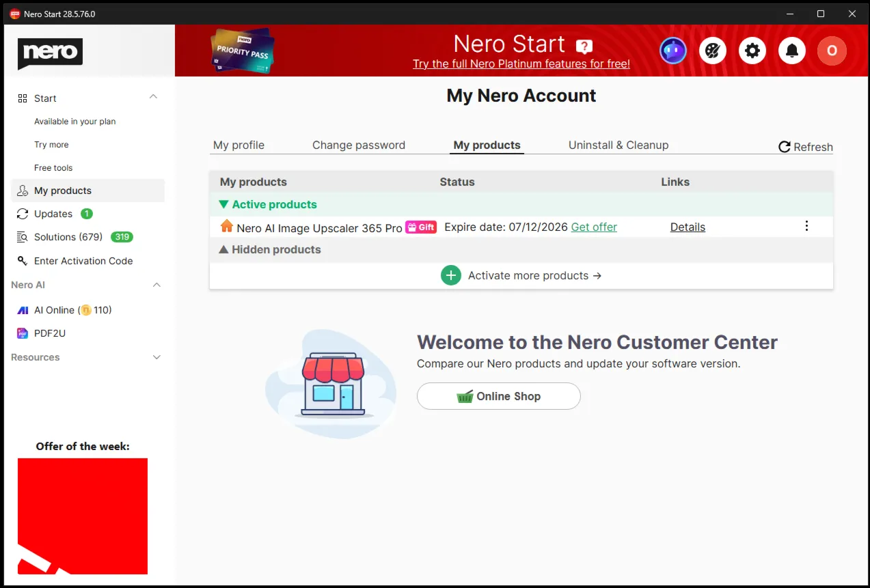This screenshot has width=870, height=588.
Task: Click the store illustration image
Action: pyautogui.click(x=331, y=384)
